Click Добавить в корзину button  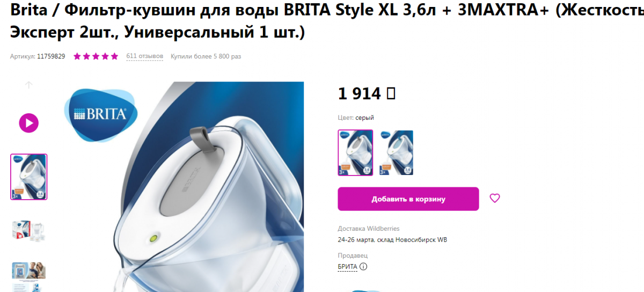(x=408, y=199)
